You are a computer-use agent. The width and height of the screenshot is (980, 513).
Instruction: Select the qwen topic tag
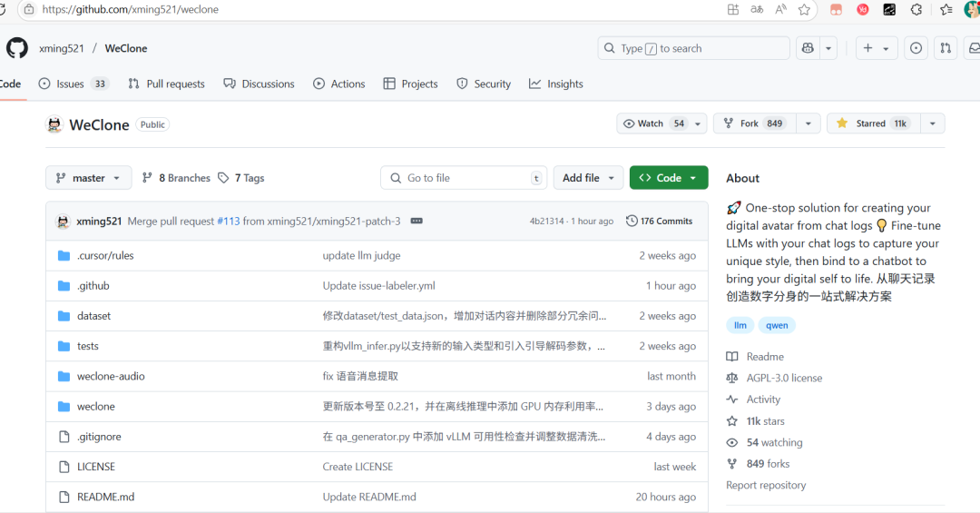777,325
